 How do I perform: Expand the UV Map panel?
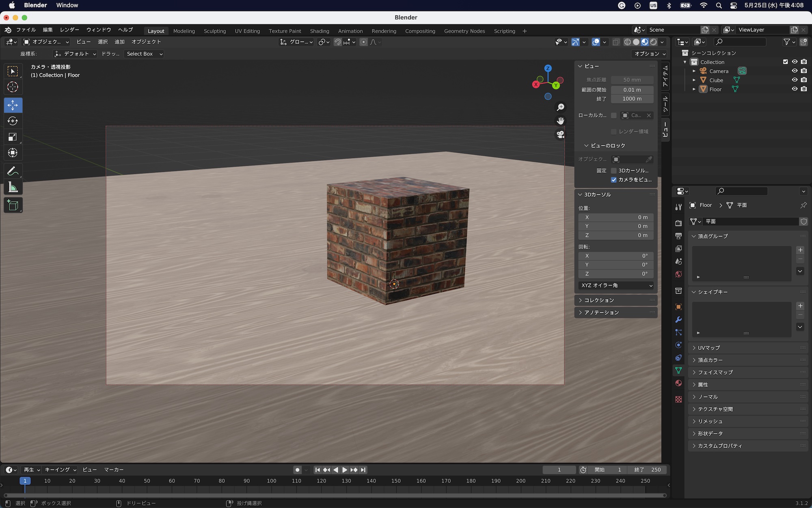708,348
